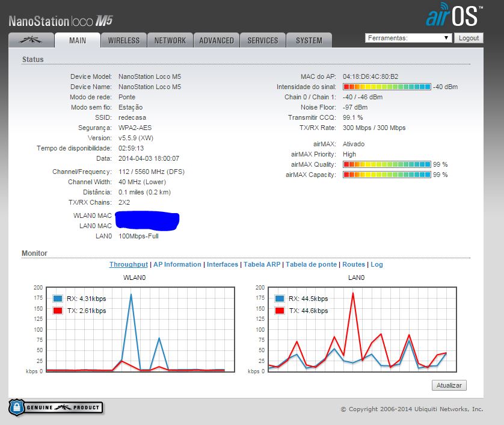Click the TX/RX Rate 300 Mbps value

374,128
